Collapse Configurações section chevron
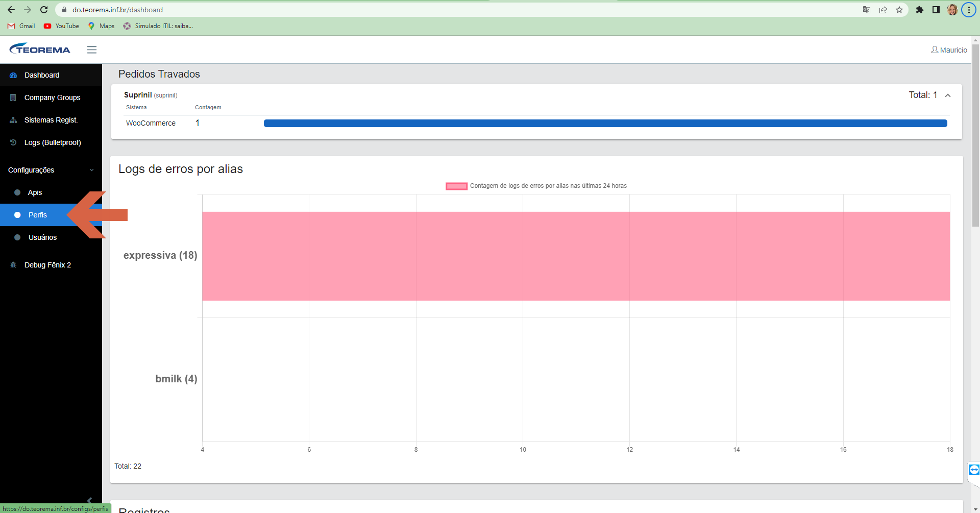This screenshot has width=980, height=513. 92,170
